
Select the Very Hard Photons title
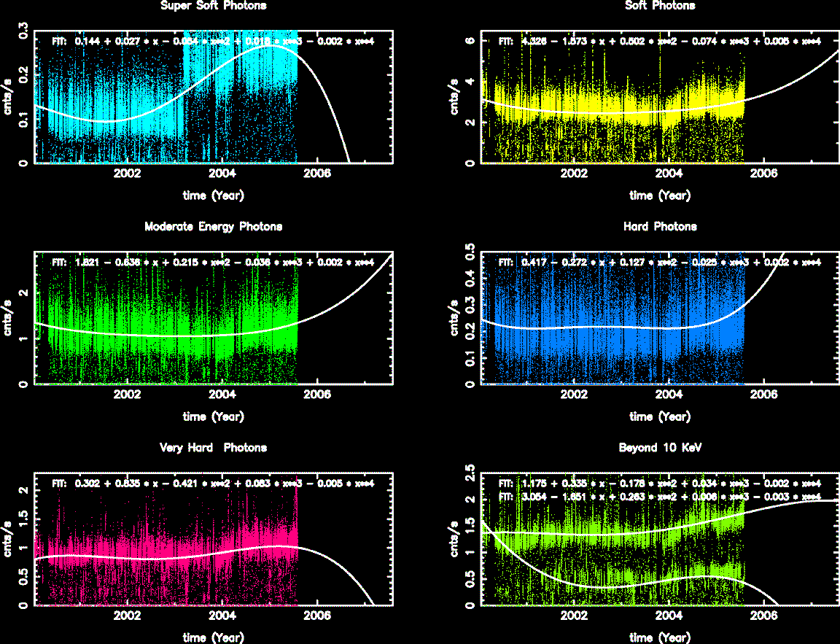[x=213, y=448]
